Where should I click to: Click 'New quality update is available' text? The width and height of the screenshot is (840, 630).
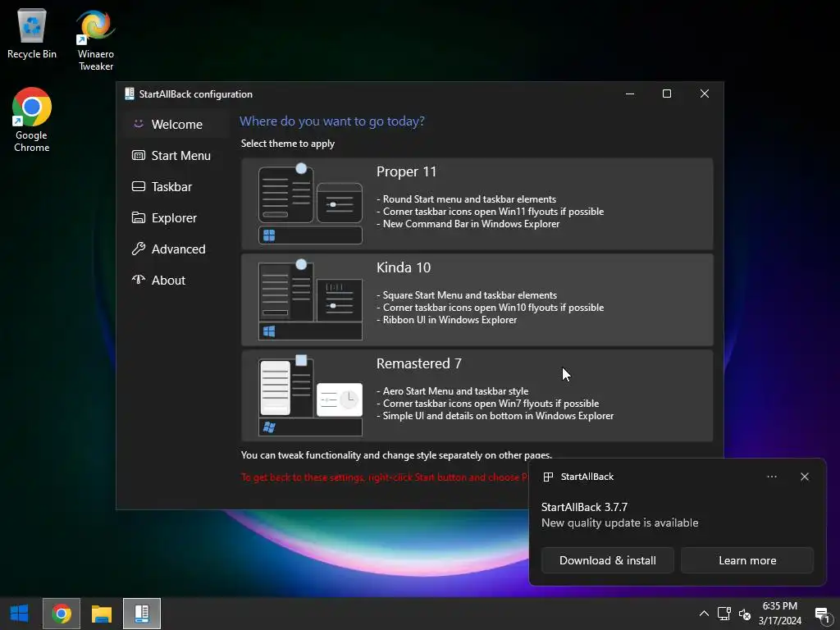coord(619,523)
